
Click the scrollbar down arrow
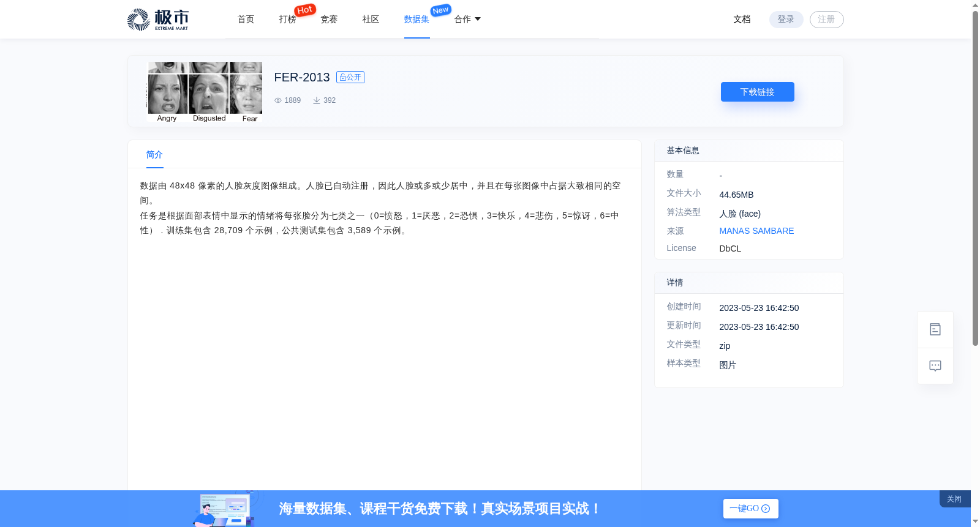(975, 521)
